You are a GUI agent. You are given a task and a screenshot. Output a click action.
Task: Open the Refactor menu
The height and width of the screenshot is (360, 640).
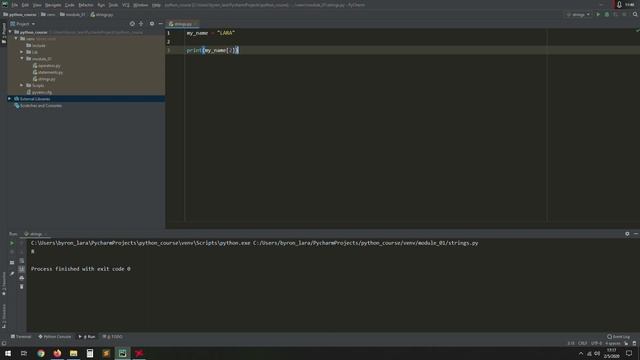coord(86,5)
